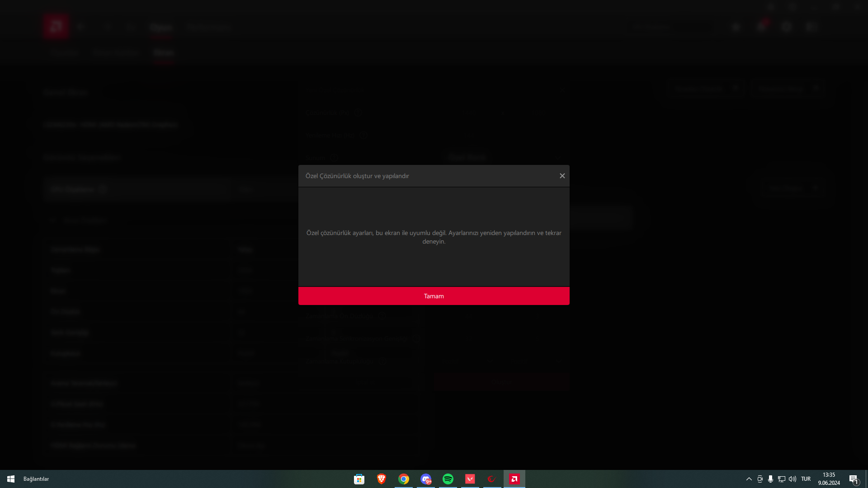Close the Özel Çözünürlük dialog with X

click(562, 176)
